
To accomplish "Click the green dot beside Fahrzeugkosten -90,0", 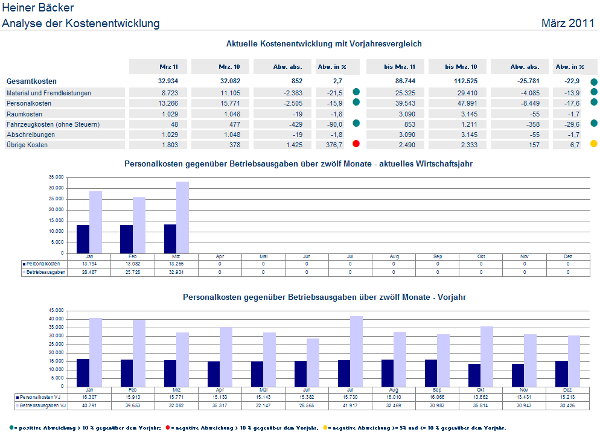I will (356, 123).
